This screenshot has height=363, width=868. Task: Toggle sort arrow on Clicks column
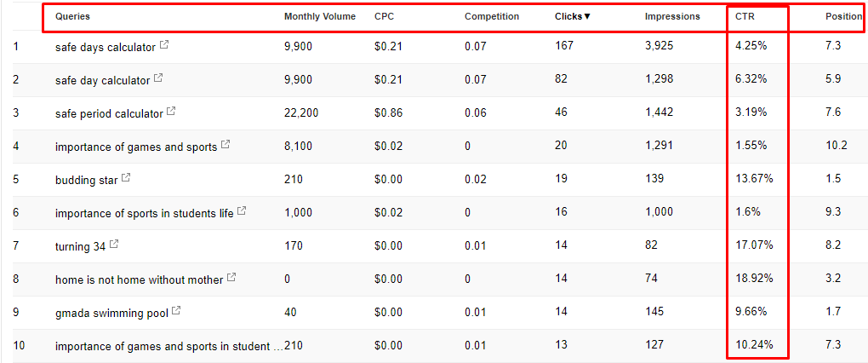[587, 17]
